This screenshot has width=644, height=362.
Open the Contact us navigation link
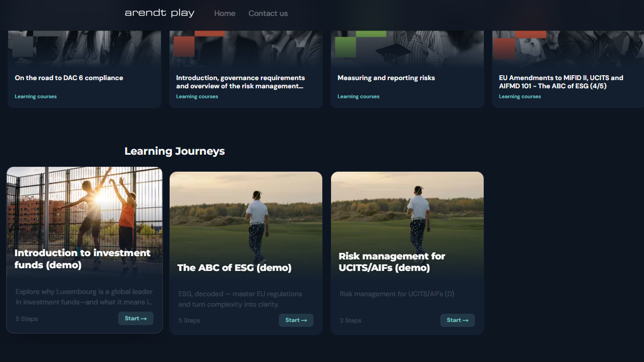[x=268, y=14]
